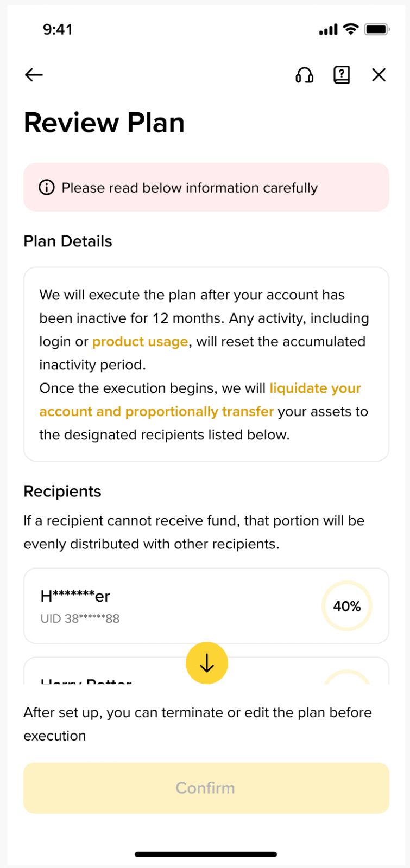The image size is (410, 868).
Task: Tap the Plan Details text box
Action: (x=206, y=364)
